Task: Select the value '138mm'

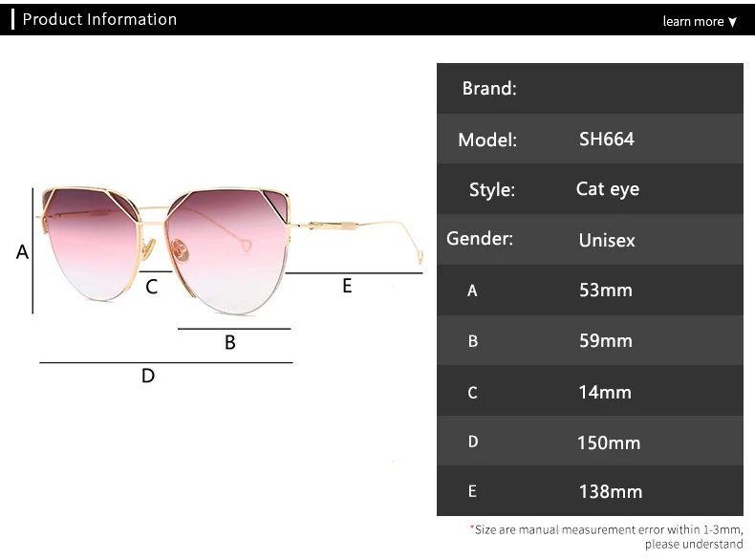Action: (611, 491)
